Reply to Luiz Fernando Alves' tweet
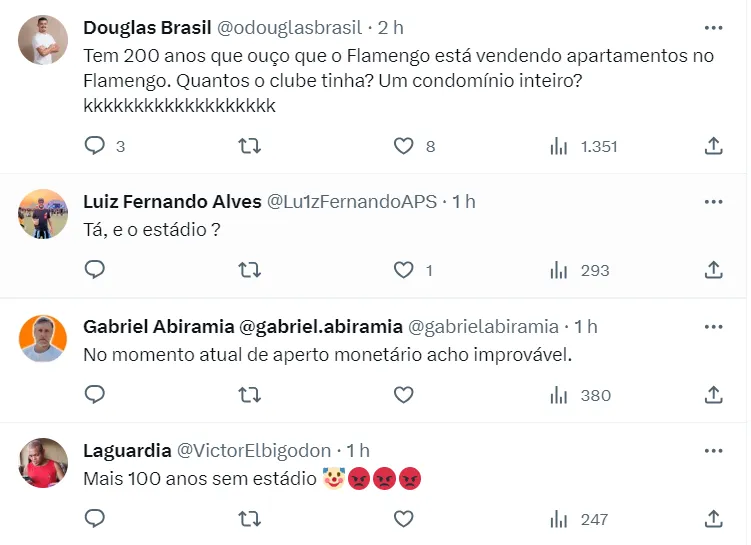This screenshot has height=545, width=751. click(x=95, y=270)
